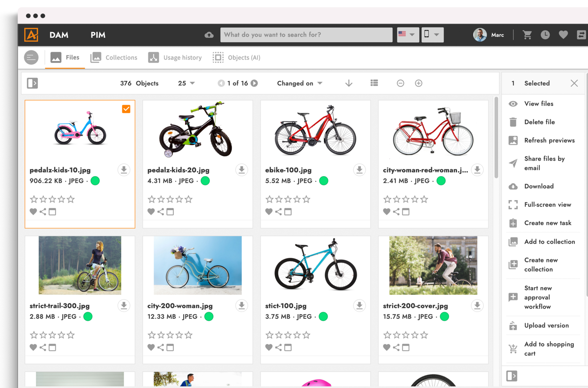The height and width of the screenshot is (388, 588).
Task: Go to previous page arrow
Action: click(x=221, y=83)
